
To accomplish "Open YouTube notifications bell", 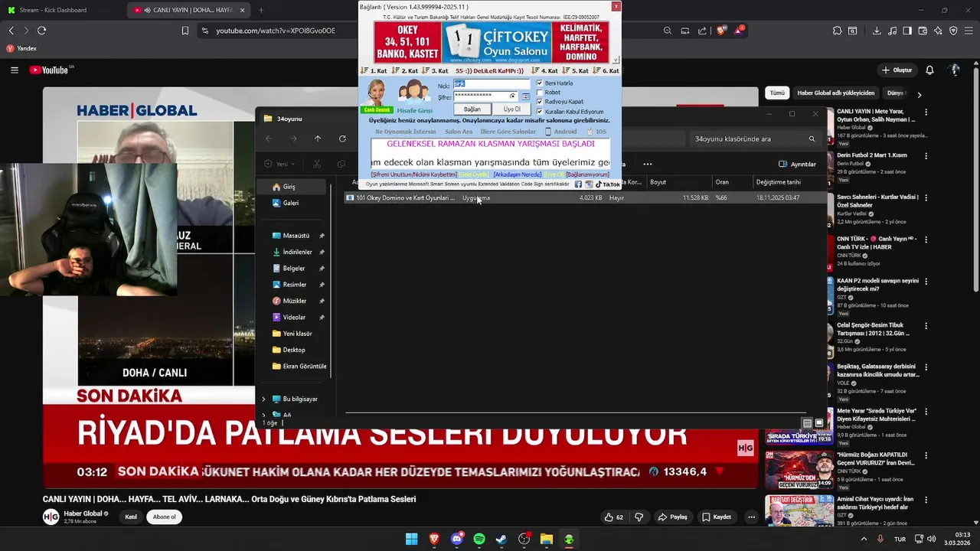I will (929, 70).
